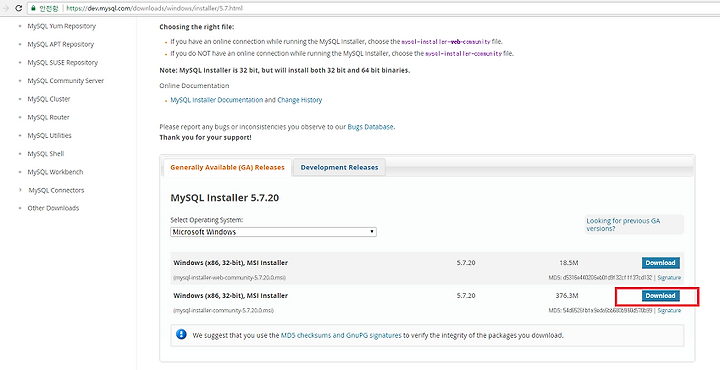This screenshot has width=720, height=370.
Task: Open MySQL Community Server in the sidebar
Action: (x=66, y=81)
